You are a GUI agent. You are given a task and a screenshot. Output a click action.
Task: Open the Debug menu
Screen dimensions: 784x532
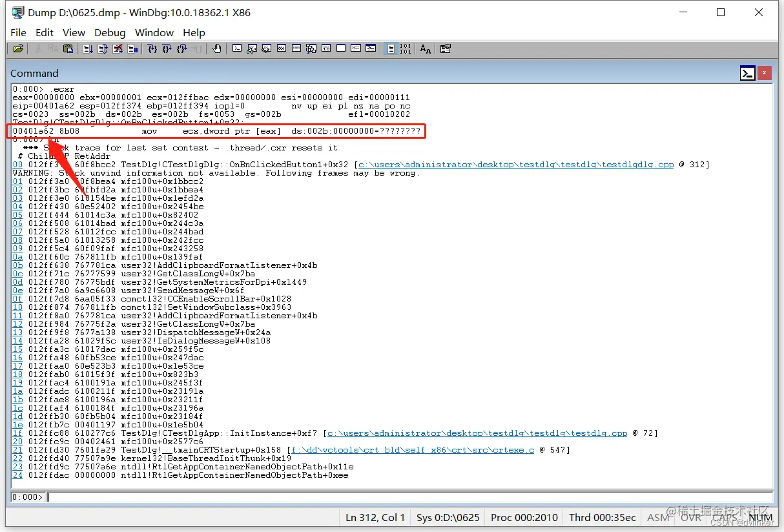click(x=110, y=32)
